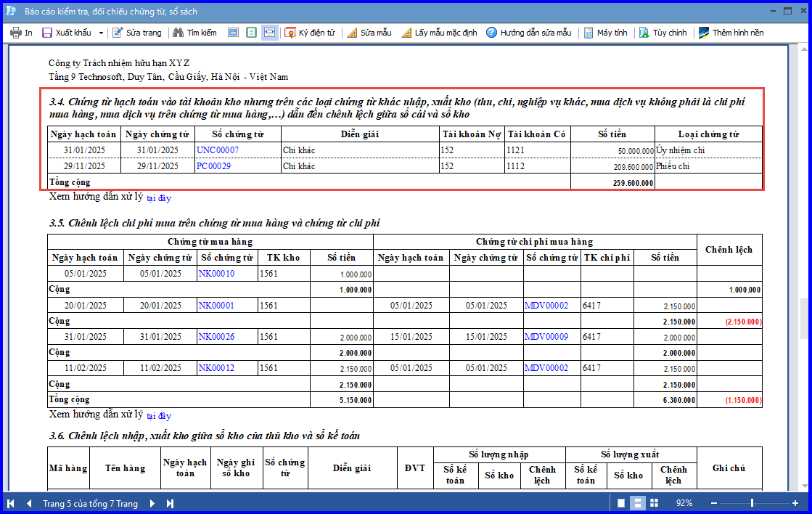Click the Ký điện tử signature button
812x514 pixels.
point(310,33)
